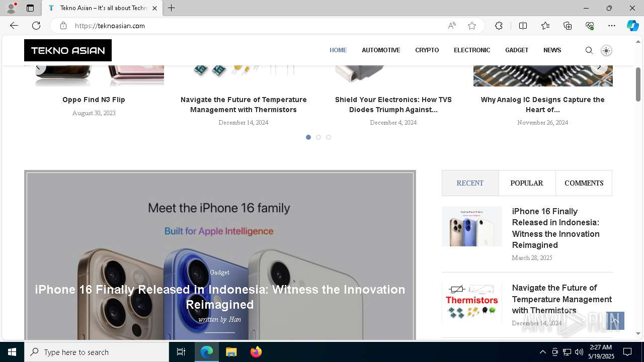Click page vertical scrollbar thumb
This screenshot has height=362, width=644.
click(638, 84)
